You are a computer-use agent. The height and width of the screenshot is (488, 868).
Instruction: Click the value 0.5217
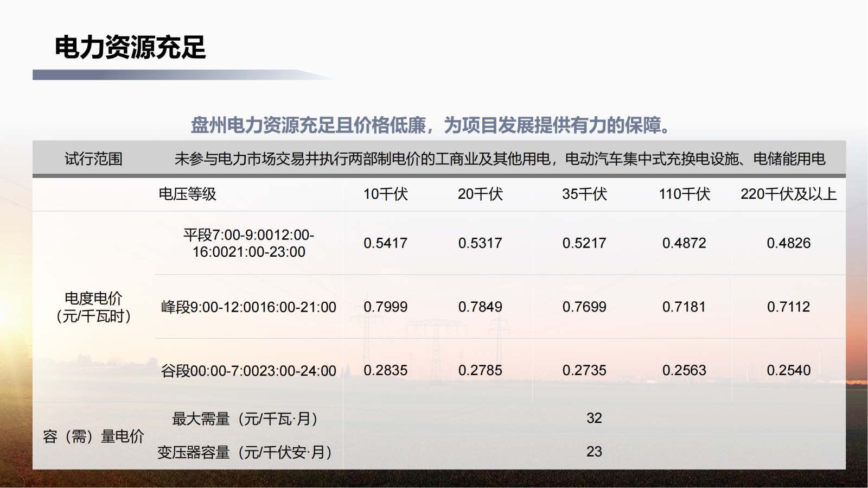584,243
